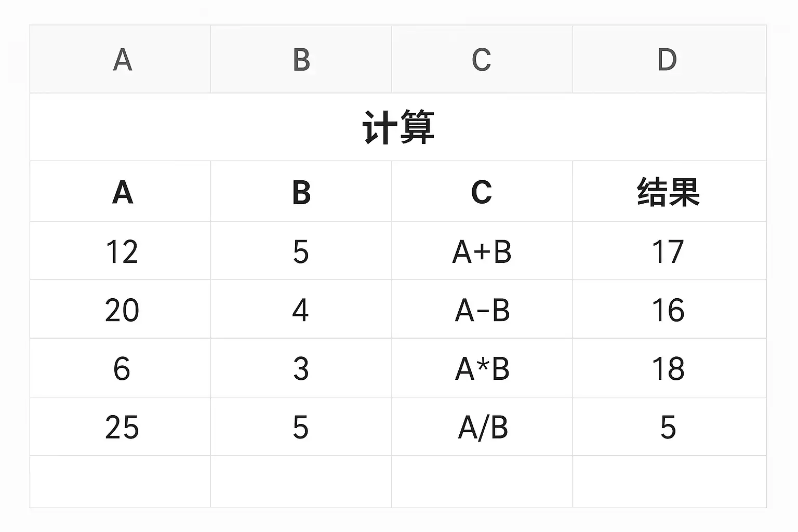This screenshot has width=798, height=532.
Task: Click the cell containing A+B
Action: click(x=482, y=251)
